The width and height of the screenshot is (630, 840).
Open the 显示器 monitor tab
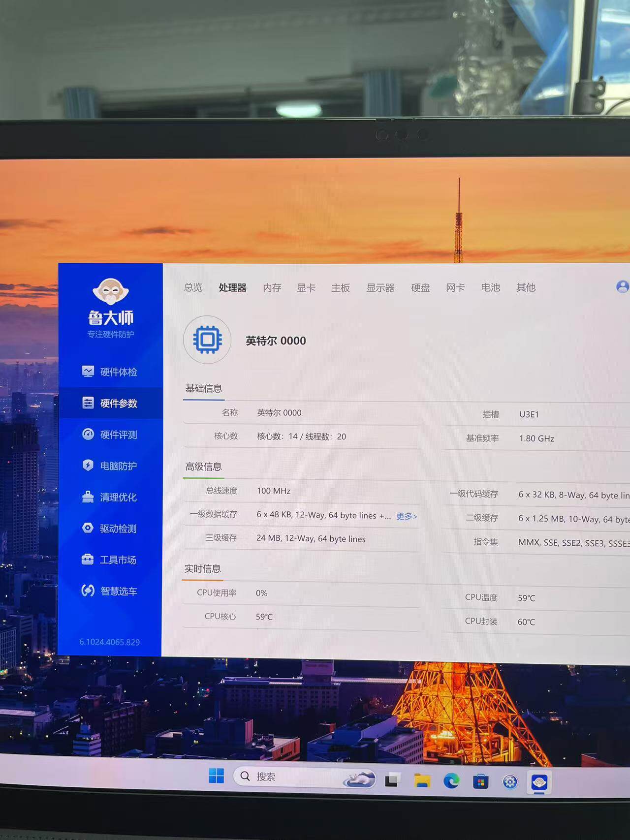coord(380,287)
